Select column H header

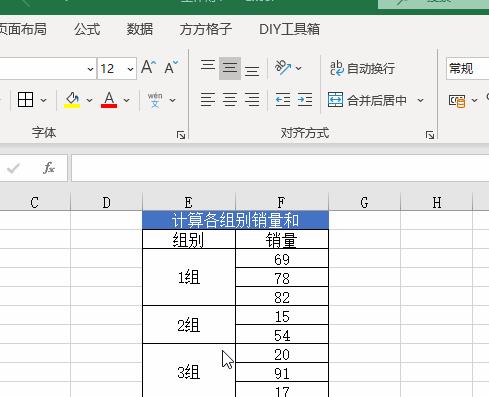tap(437, 202)
